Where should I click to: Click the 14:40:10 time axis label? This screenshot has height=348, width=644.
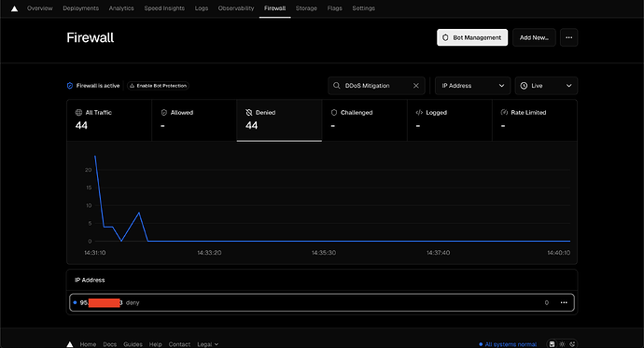[x=558, y=253]
